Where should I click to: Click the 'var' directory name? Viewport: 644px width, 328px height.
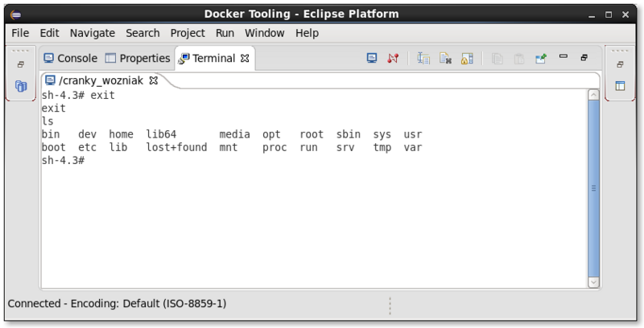(413, 148)
